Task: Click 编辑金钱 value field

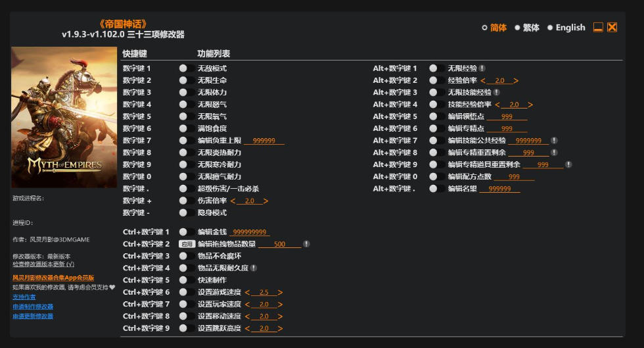Action: pos(250,232)
